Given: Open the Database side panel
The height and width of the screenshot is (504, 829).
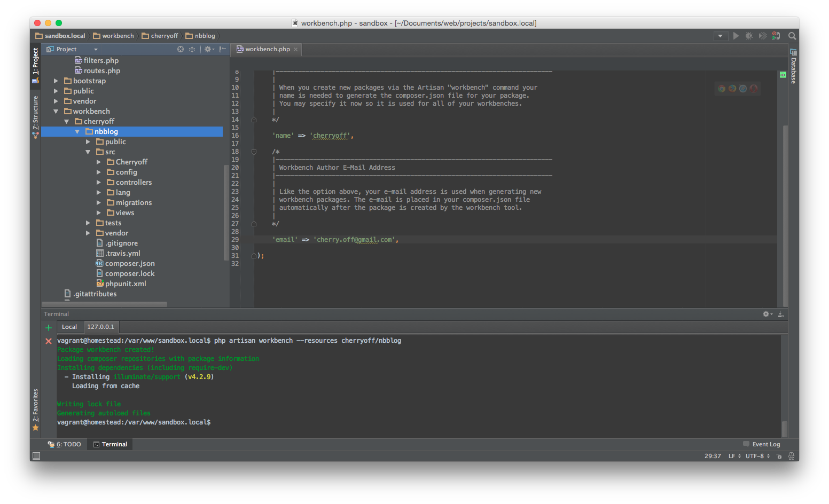Looking at the screenshot, I should point(793,66).
